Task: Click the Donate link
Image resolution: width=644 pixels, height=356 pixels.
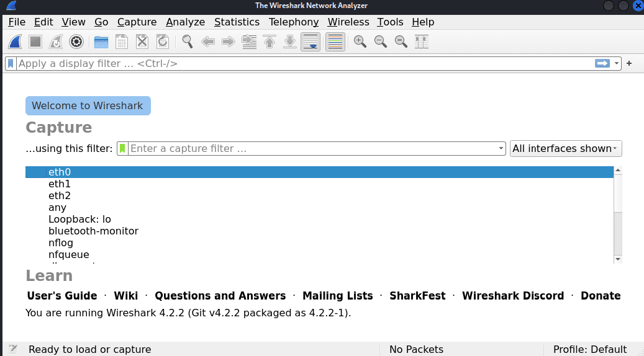Action: (x=601, y=296)
